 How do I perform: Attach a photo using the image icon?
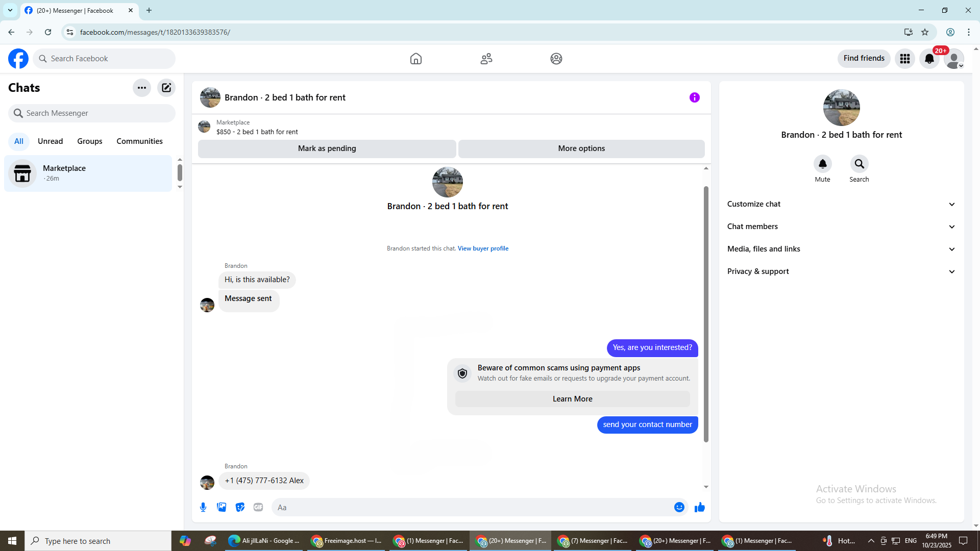click(x=222, y=507)
